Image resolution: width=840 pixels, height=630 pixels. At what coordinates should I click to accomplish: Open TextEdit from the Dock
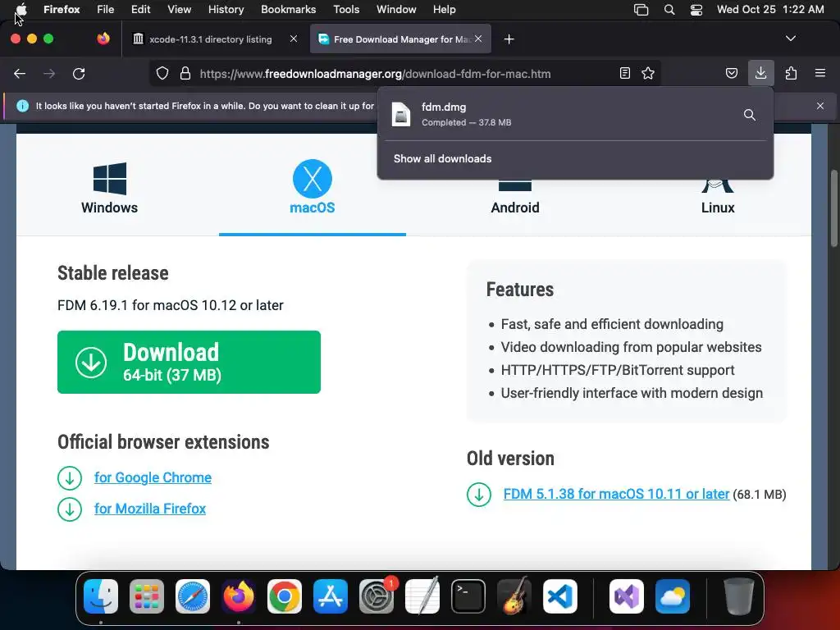[422, 596]
